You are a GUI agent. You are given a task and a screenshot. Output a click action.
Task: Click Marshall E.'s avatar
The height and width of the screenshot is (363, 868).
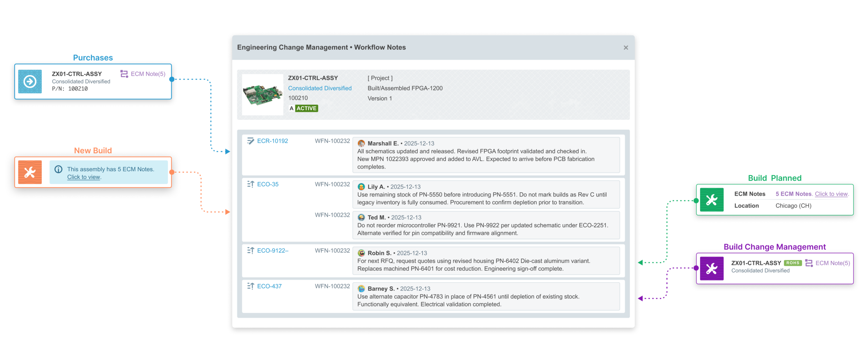(x=361, y=144)
